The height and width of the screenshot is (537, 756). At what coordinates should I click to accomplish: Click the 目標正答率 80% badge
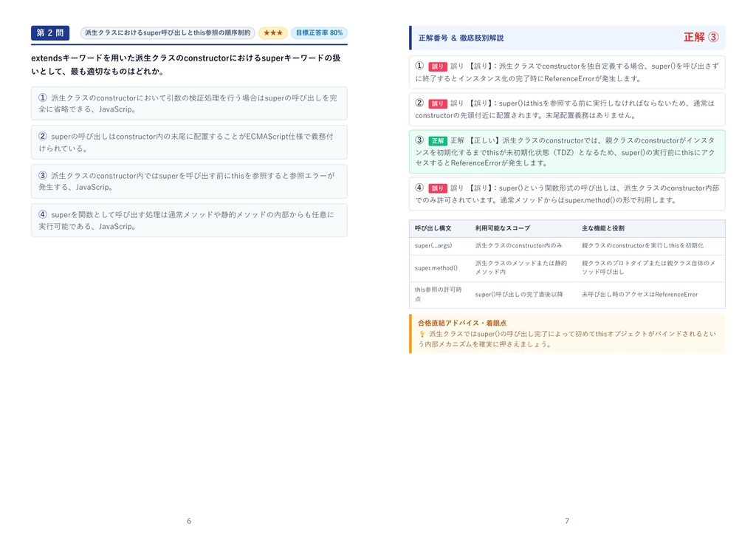(x=319, y=33)
